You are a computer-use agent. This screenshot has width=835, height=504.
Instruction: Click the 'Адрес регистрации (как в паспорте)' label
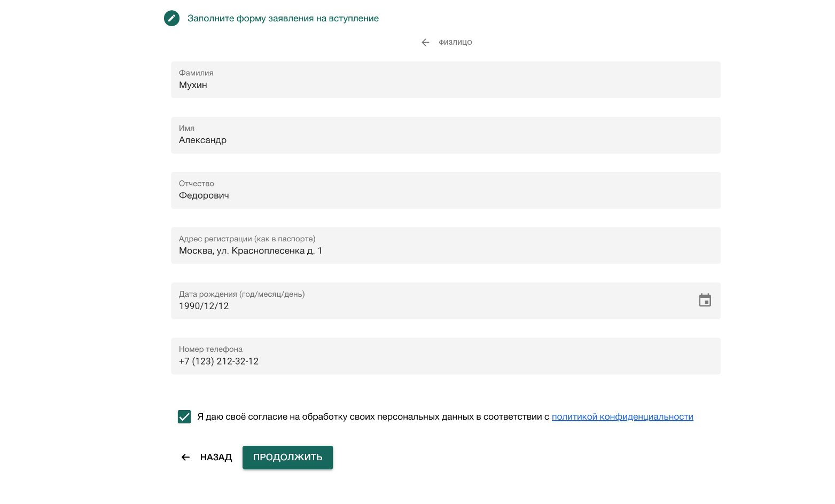(x=247, y=239)
